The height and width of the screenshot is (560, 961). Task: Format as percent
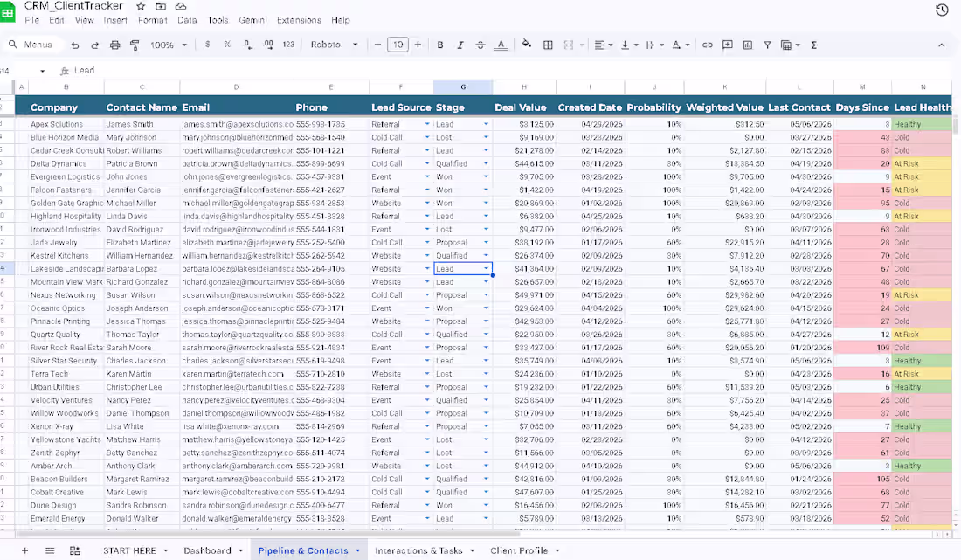pyautogui.click(x=227, y=45)
